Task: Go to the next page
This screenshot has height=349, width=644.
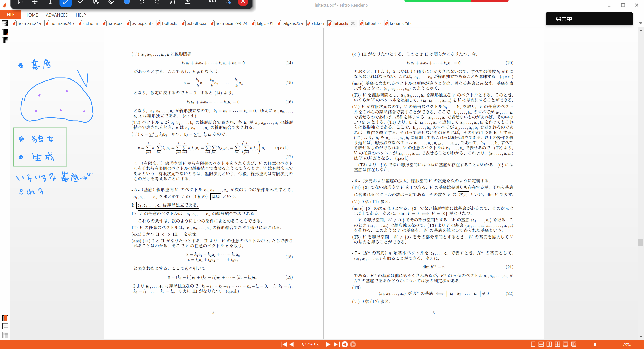Action: (x=328, y=344)
